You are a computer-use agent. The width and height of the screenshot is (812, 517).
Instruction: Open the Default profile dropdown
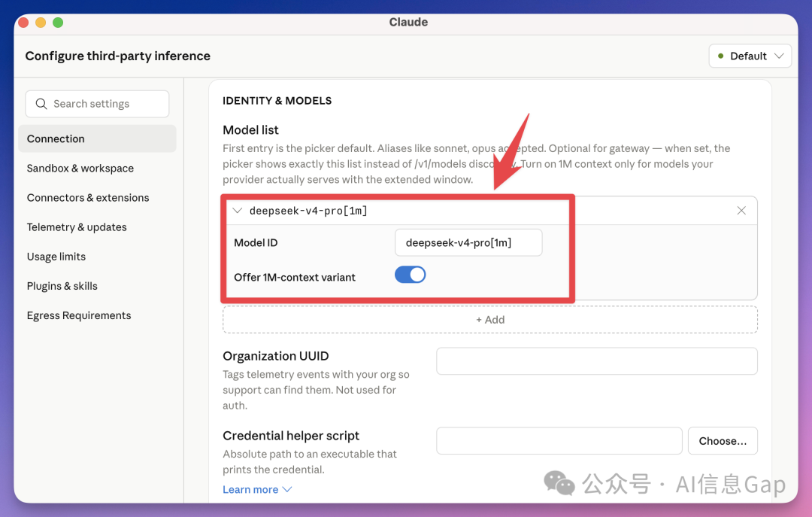pos(750,56)
